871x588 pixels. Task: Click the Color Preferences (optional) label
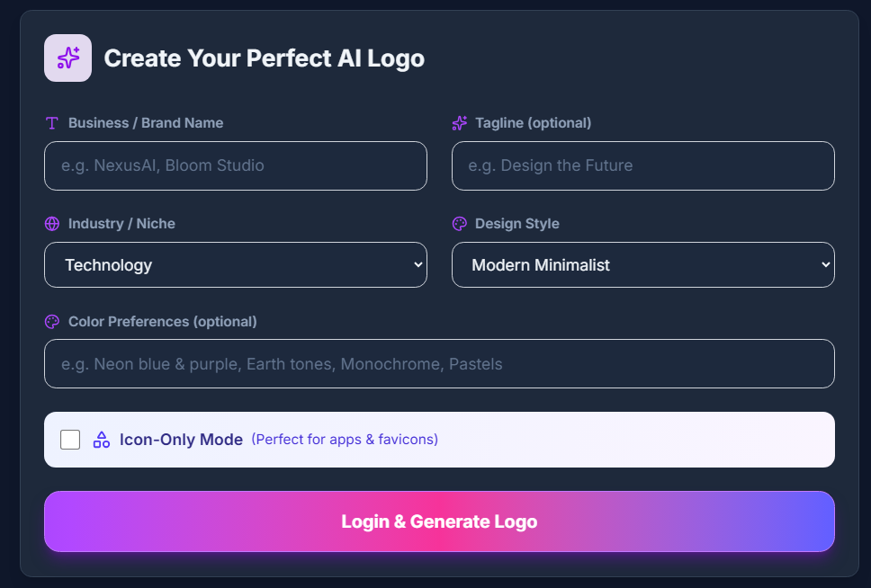coord(163,322)
